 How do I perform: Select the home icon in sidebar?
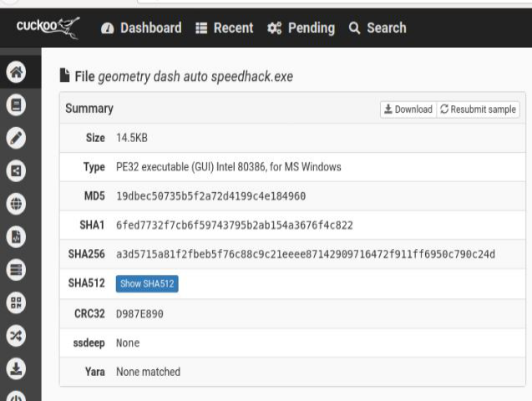click(16, 72)
